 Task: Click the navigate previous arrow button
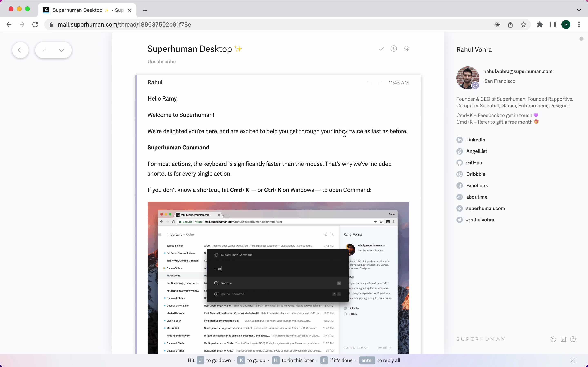pos(45,50)
